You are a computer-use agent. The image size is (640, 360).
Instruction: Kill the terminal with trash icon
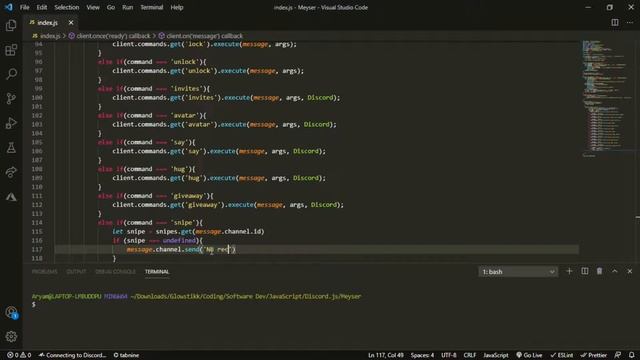pyautogui.click(x=599, y=271)
